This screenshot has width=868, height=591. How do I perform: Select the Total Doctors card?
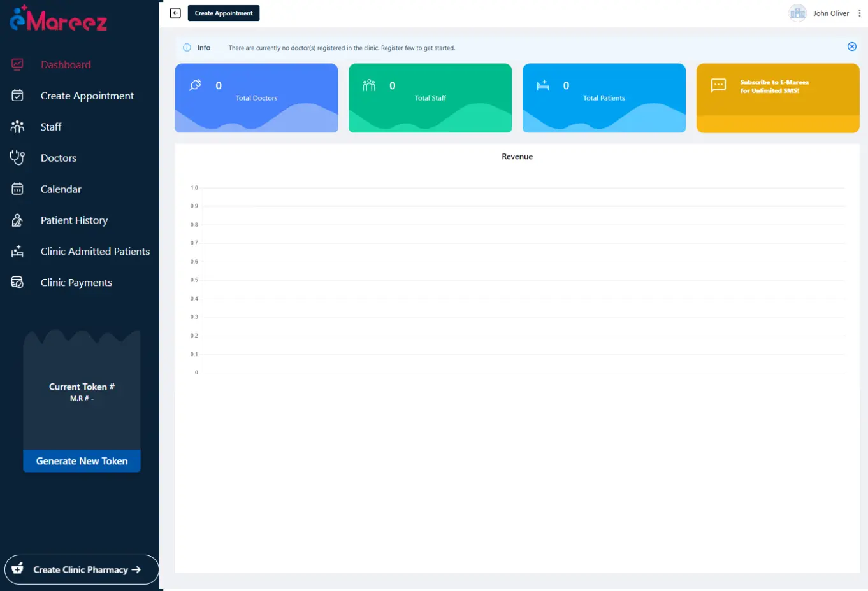(x=256, y=98)
